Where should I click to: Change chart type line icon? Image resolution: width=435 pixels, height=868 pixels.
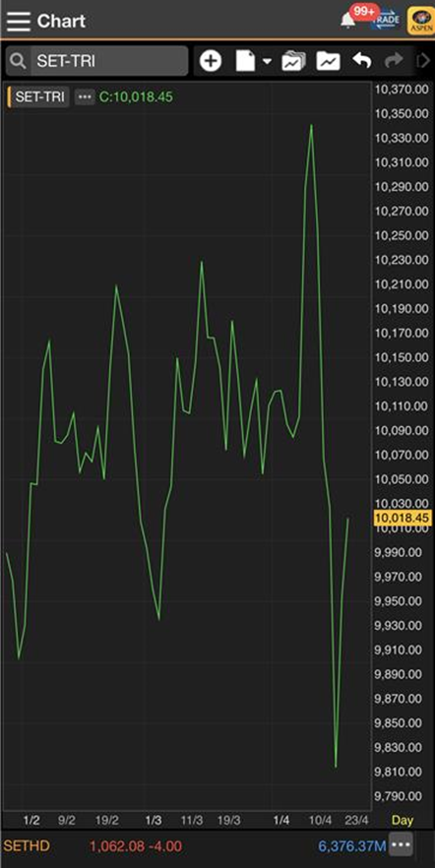click(x=328, y=61)
